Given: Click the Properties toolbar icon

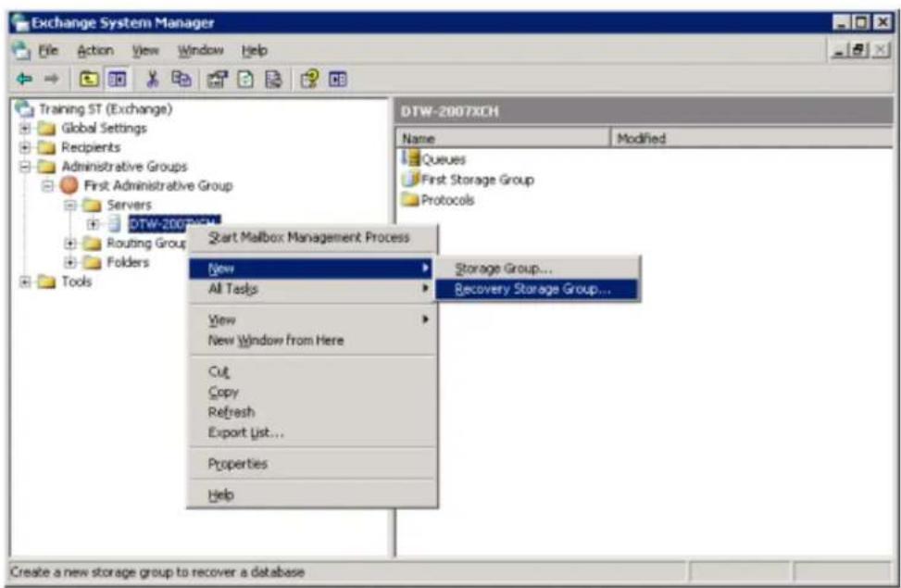Looking at the screenshot, I should [x=217, y=80].
